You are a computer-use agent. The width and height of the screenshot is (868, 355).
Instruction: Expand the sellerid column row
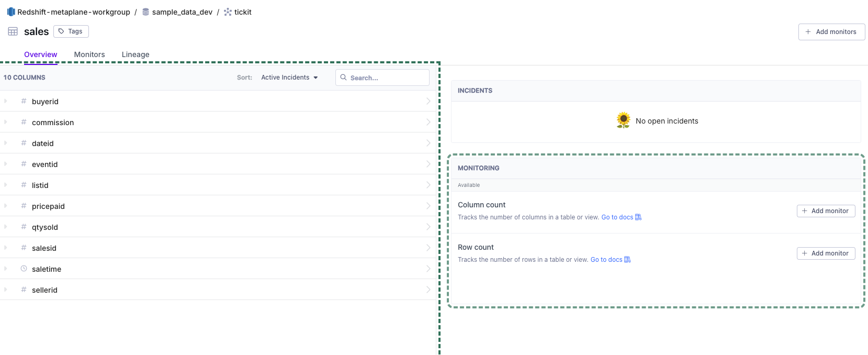coord(6,290)
